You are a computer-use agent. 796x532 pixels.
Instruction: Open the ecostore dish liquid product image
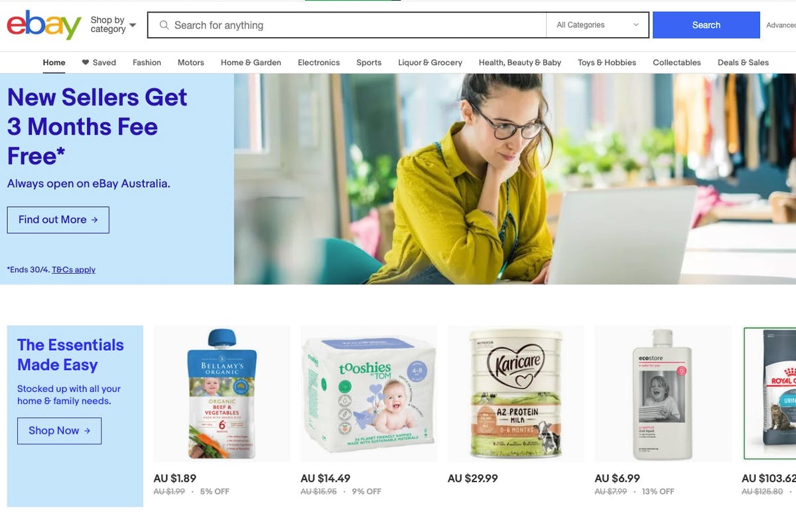tap(663, 394)
